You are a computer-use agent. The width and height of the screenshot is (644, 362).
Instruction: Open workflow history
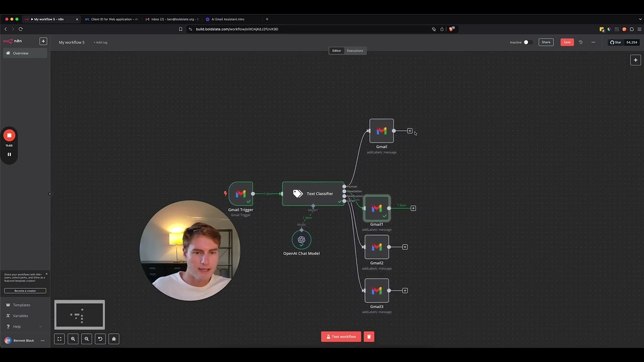581,42
